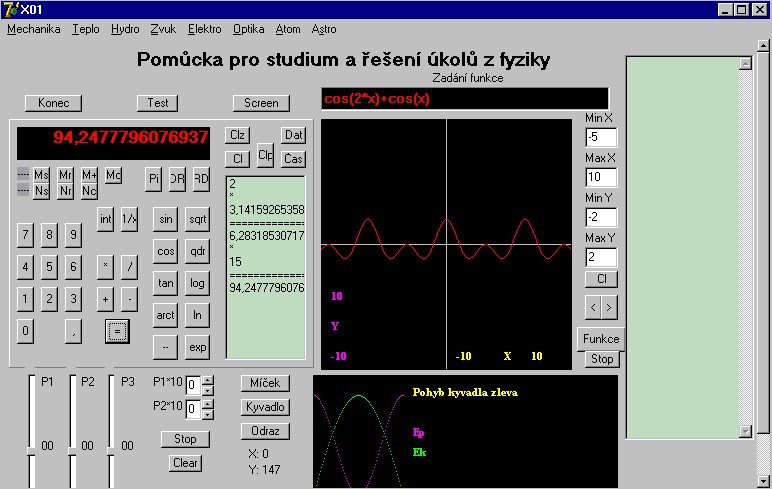Click the Stop button under Funkce
The image size is (772, 489).
tap(602, 359)
